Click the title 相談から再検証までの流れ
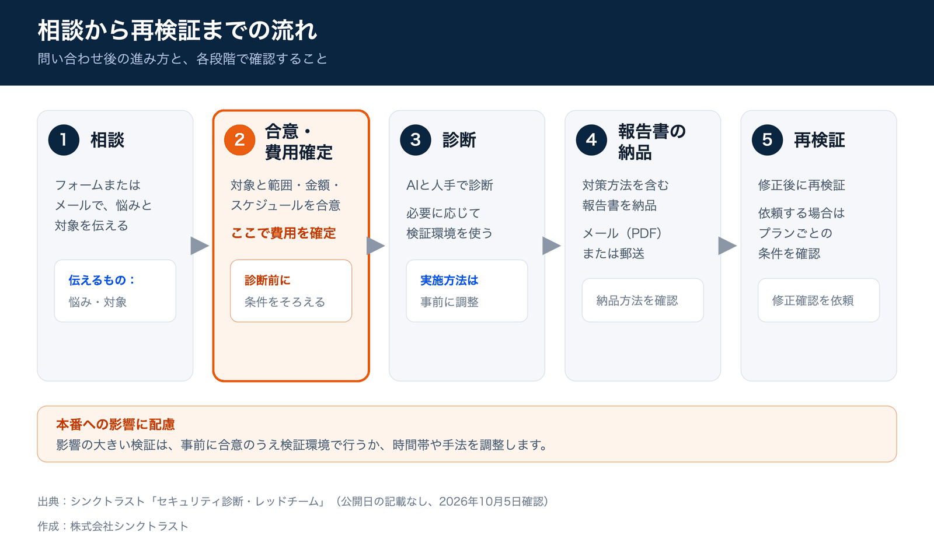The width and height of the screenshot is (934, 560). (177, 30)
